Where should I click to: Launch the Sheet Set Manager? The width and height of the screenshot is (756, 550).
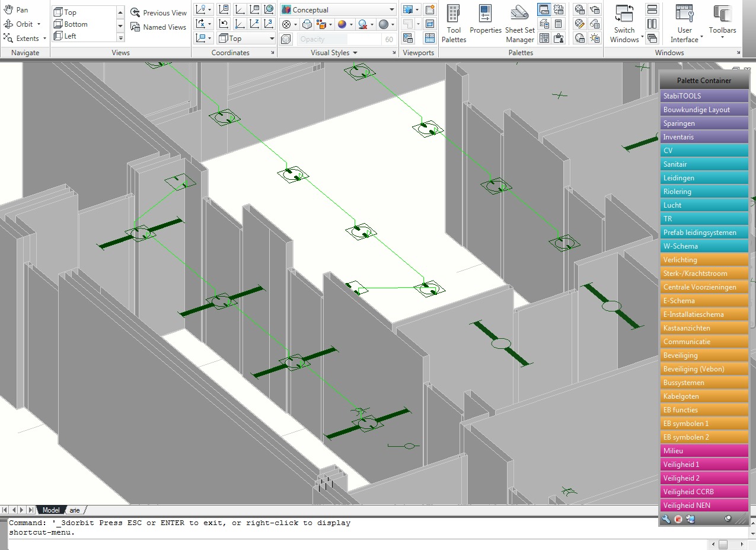tap(519, 23)
